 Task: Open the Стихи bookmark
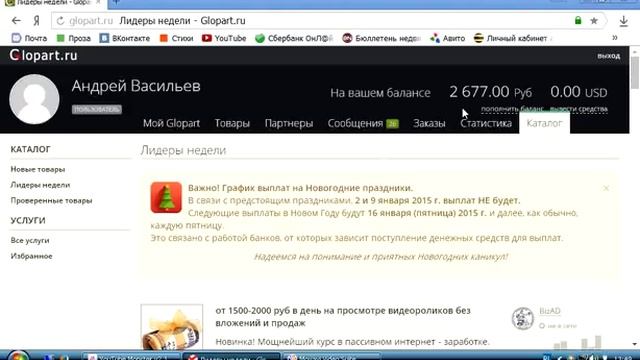tap(176, 38)
